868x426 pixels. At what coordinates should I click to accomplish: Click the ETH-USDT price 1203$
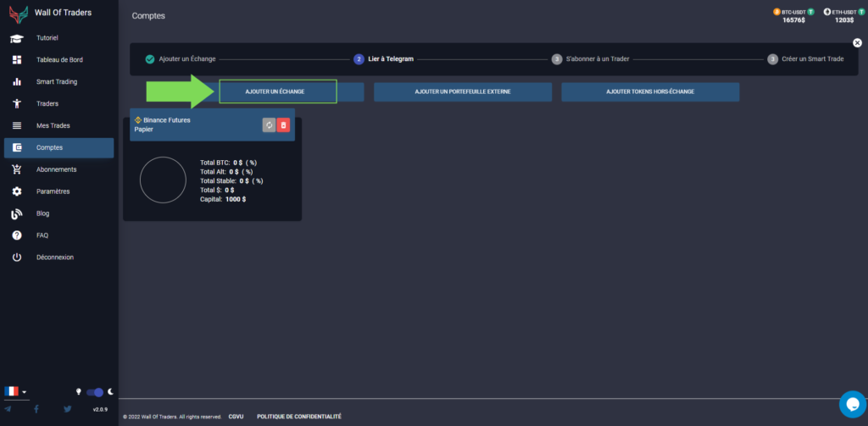coord(845,20)
